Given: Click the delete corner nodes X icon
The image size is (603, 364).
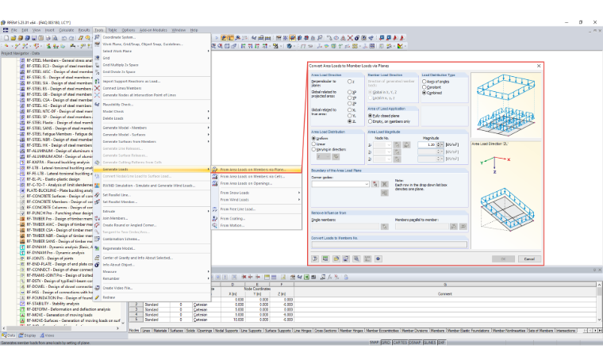Looking at the screenshot, I should coord(384,184).
